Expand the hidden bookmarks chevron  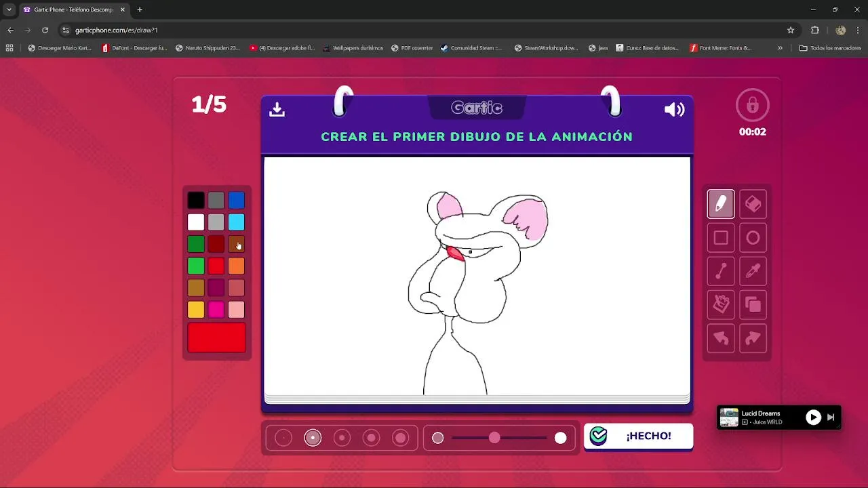(x=780, y=48)
